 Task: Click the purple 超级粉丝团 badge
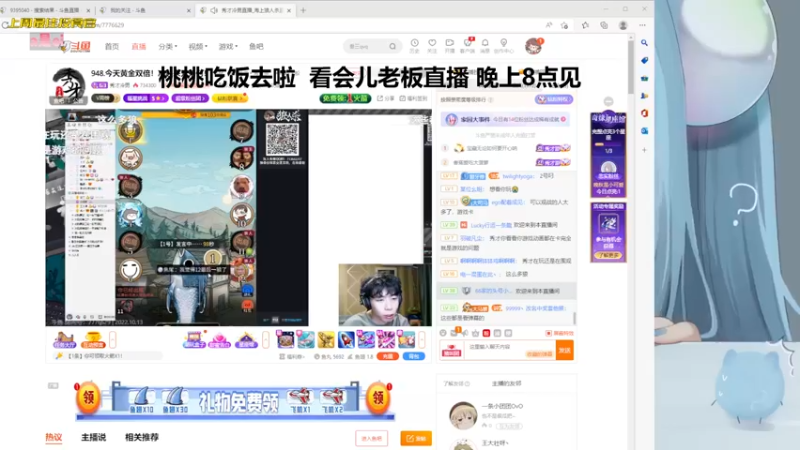(190, 98)
